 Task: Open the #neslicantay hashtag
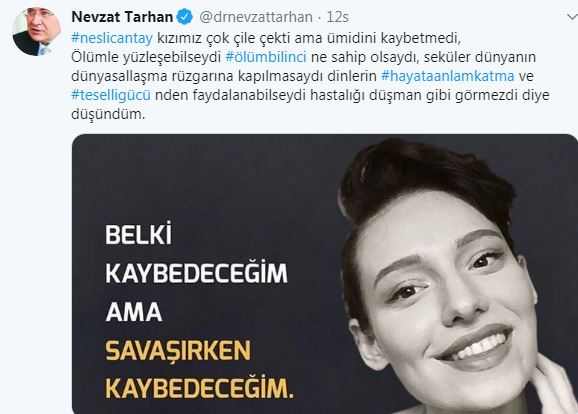point(112,38)
